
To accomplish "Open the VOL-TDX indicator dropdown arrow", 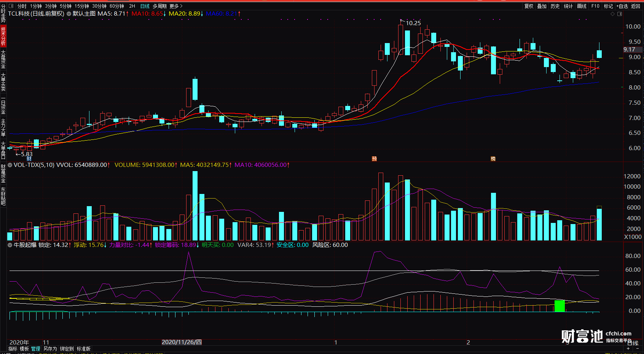I will [x=10, y=165].
